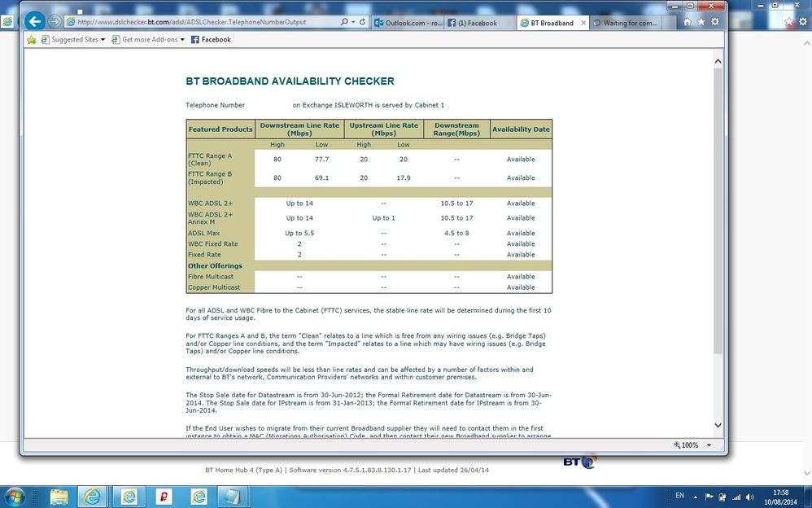
Task: Click background window scrollbar up arrow
Action: (x=807, y=43)
